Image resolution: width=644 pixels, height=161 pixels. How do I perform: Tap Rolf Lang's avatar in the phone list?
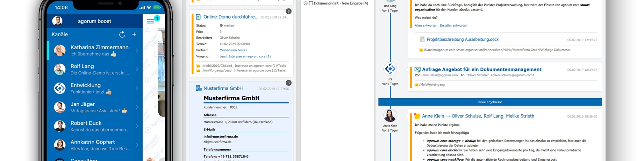[x=60, y=69]
